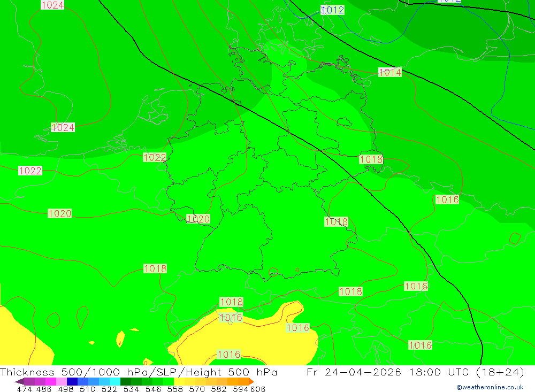Click the 1014 isobar label
Viewport: 535px width, 392px height.
pos(390,72)
